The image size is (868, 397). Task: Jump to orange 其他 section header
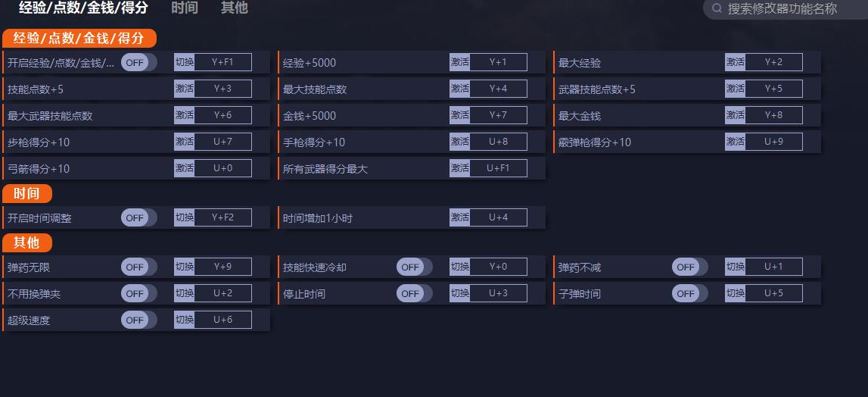coord(27,243)
